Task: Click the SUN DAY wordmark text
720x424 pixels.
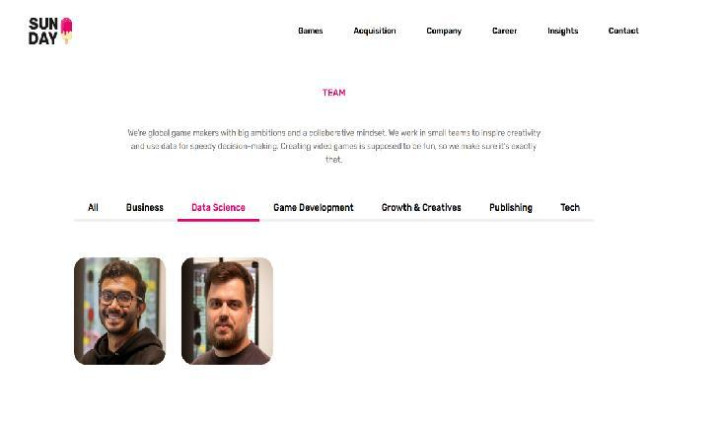Action: pyautogui.click(x=43, y=31)
